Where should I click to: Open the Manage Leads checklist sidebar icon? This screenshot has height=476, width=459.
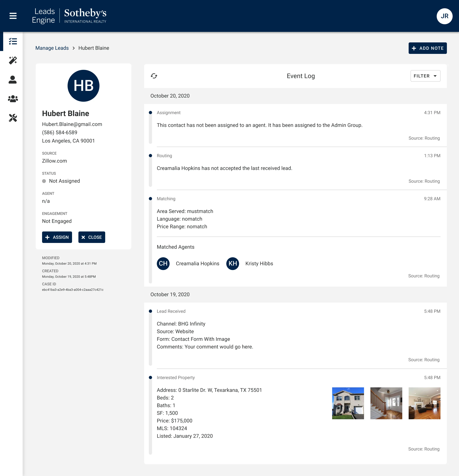tap(13, 41)
